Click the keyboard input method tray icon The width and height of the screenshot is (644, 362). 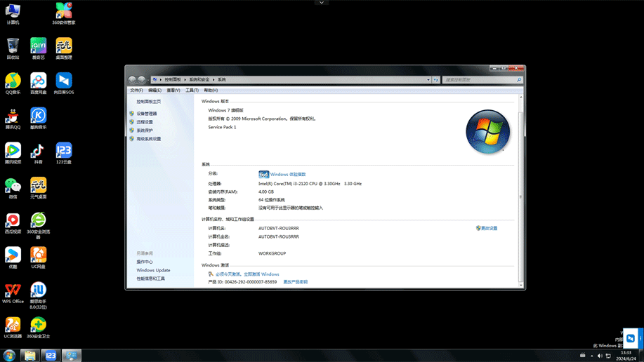(x=582, y=356)
